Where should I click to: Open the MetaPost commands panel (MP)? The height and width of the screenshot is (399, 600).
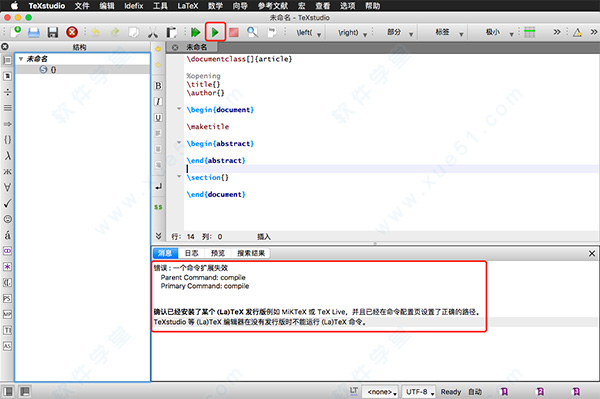click(x=8, y=314)
